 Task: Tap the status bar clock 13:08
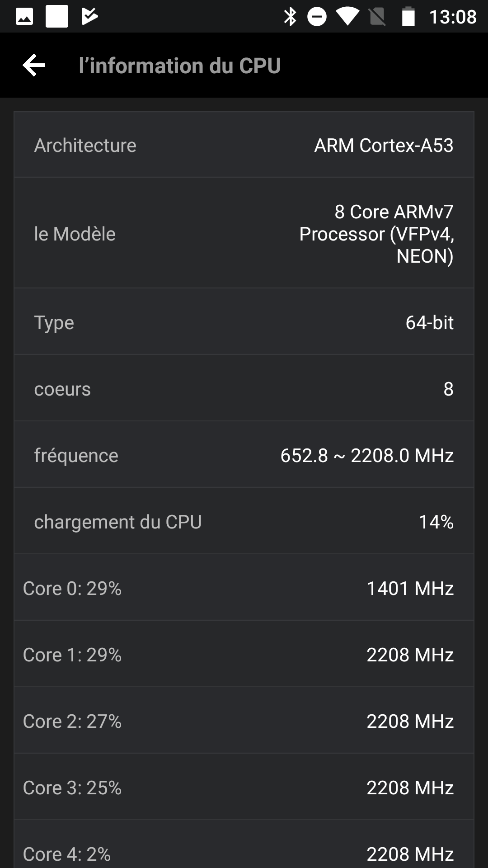point(453,17)
